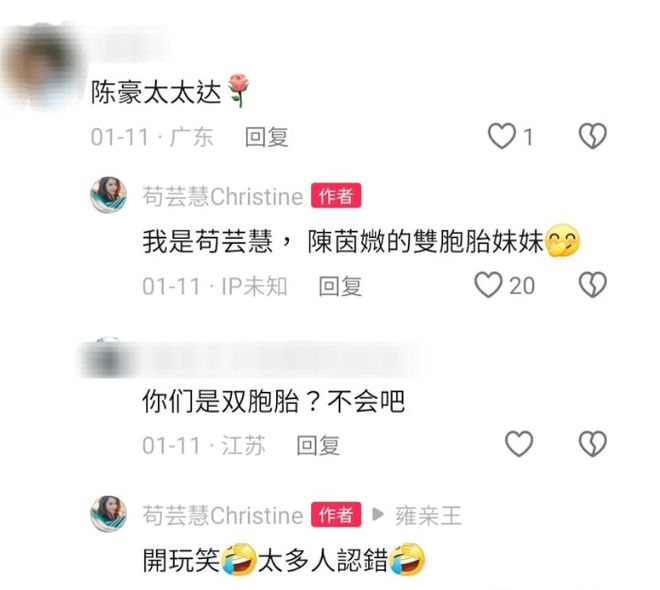
Task: Tap 回复 beside IP未知
Action: (340, 286)
